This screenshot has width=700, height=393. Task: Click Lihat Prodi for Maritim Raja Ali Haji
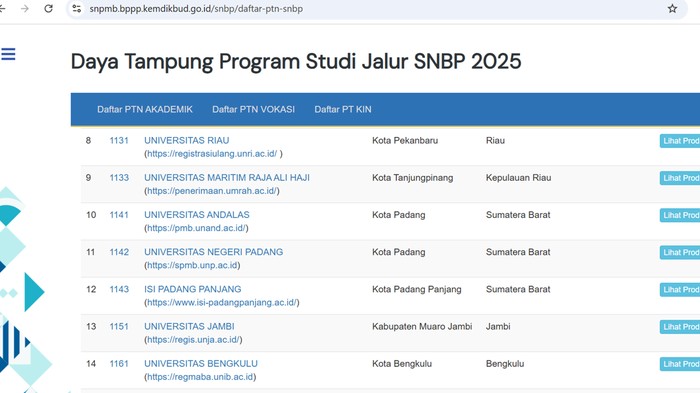[680, 178]
